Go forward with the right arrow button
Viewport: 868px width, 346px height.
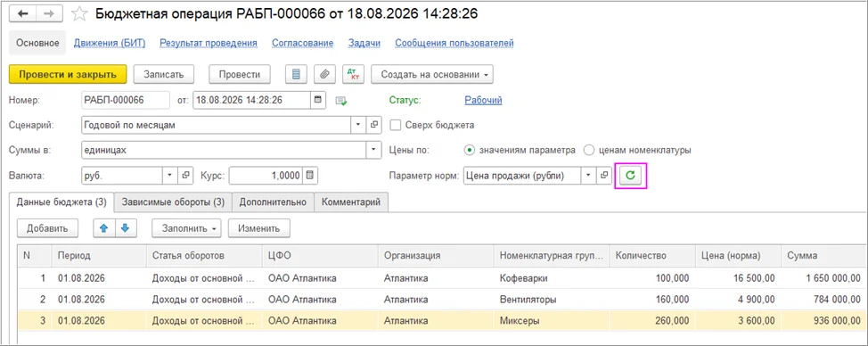pos(49,14)
